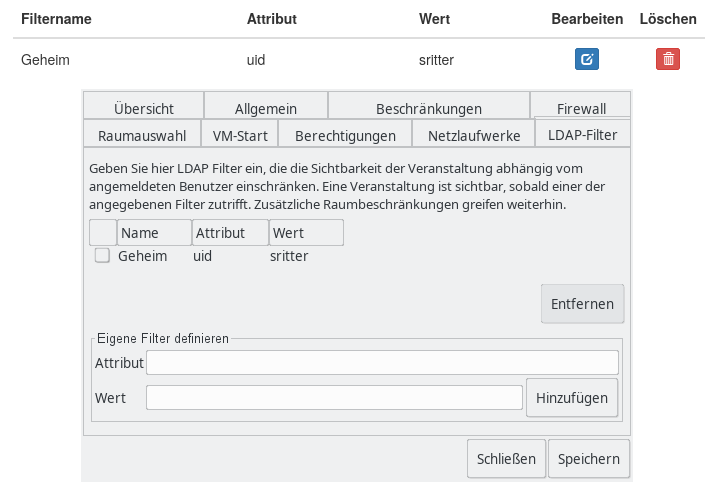Select the Firewall tab
This screenshot has height=482, width=718.
581,108
